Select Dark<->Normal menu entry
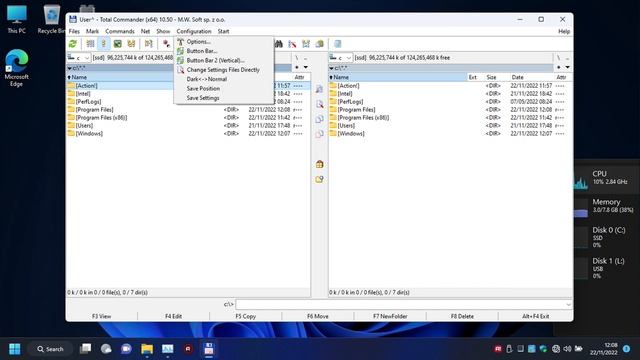 (224, 79)
